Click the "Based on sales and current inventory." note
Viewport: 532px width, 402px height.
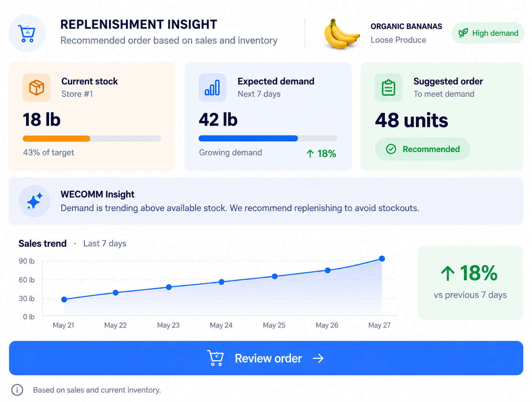[x=97, y=390]
